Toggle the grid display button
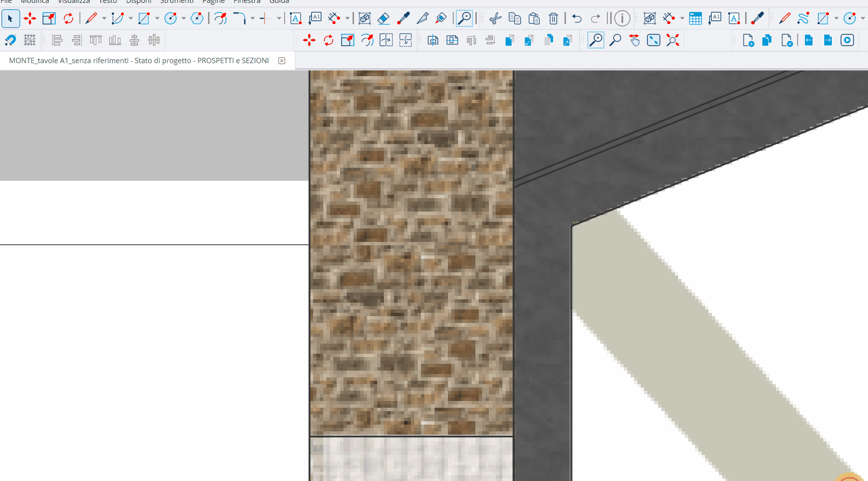 click(30, 40)
